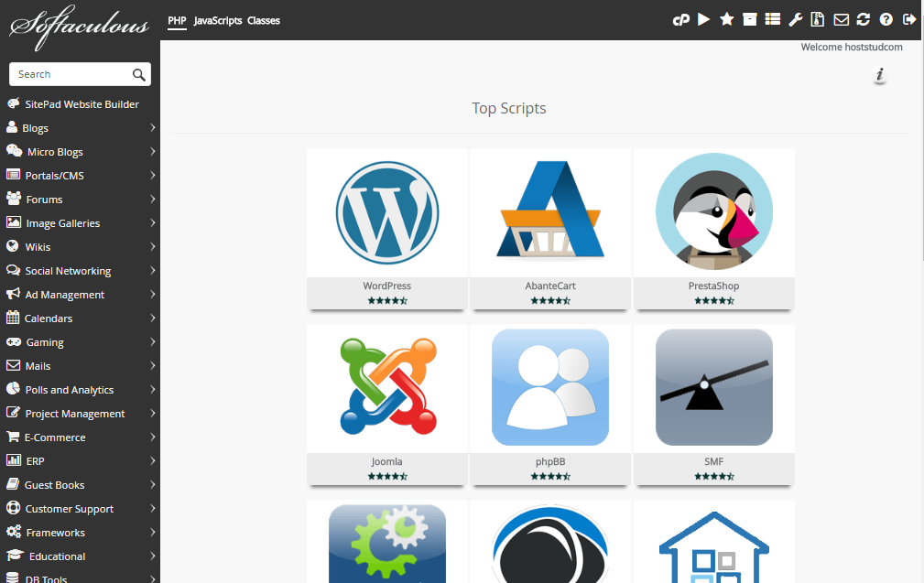The width and height of the screenshot is (924, 583).
Task: Click the WordPress name label
Action: tap(387, 286)
